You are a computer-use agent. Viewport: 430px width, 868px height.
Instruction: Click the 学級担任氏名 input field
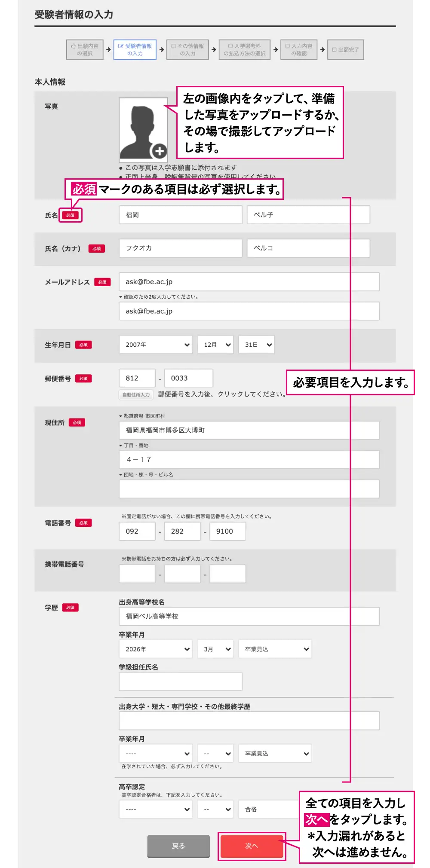(x=181, y=682)
